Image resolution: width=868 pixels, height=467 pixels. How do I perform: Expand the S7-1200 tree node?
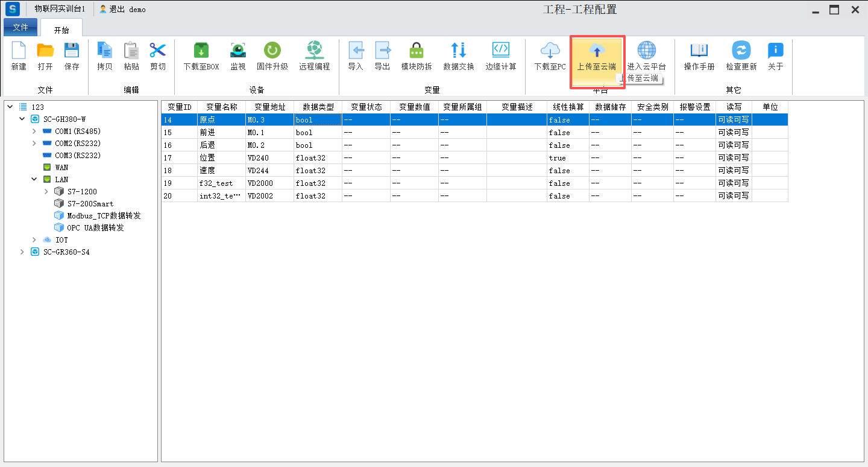coord(46,191)
